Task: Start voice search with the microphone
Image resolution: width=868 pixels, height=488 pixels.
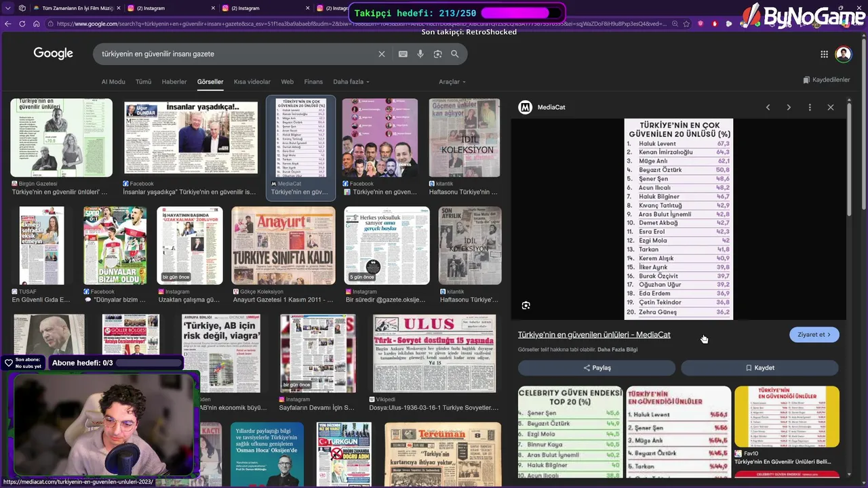Action: pyautogui.click(x=420, y=54)
